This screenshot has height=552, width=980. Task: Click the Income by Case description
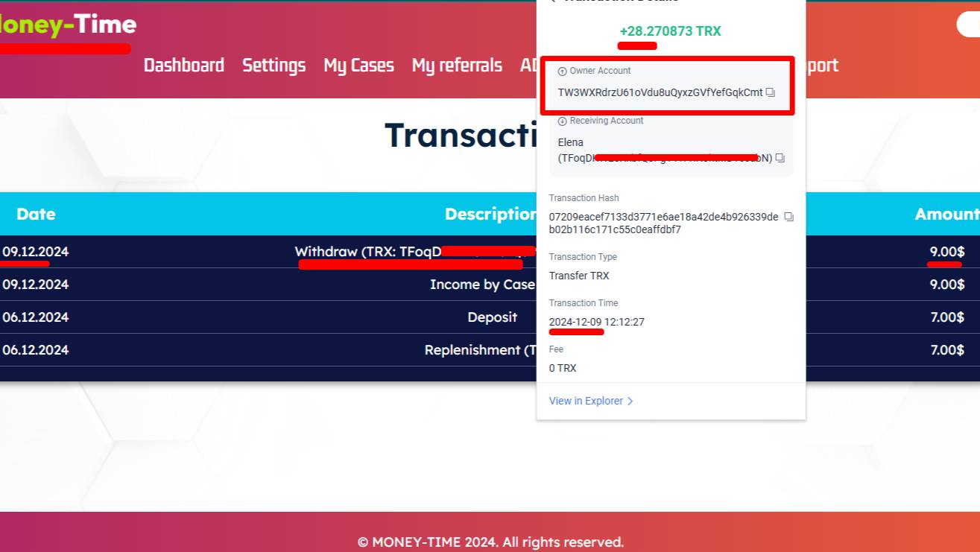[x=482, y=285]
